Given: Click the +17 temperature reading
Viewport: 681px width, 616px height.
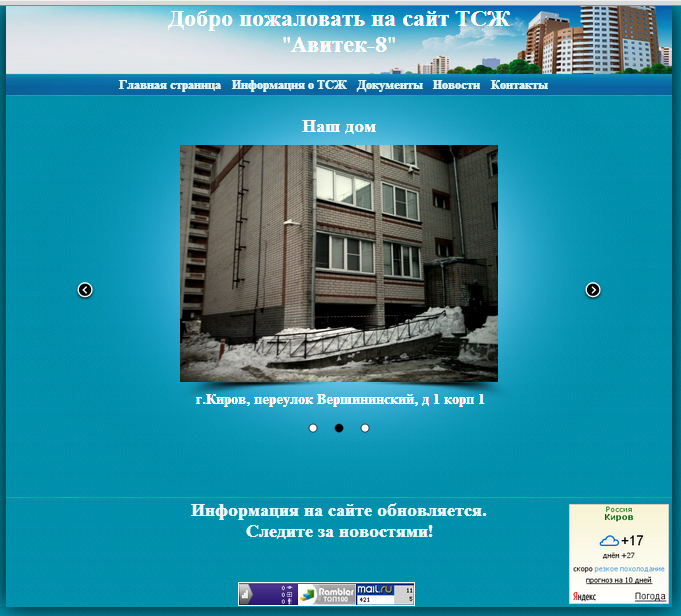Looking at the screenshot, I should tap(632, 540).
